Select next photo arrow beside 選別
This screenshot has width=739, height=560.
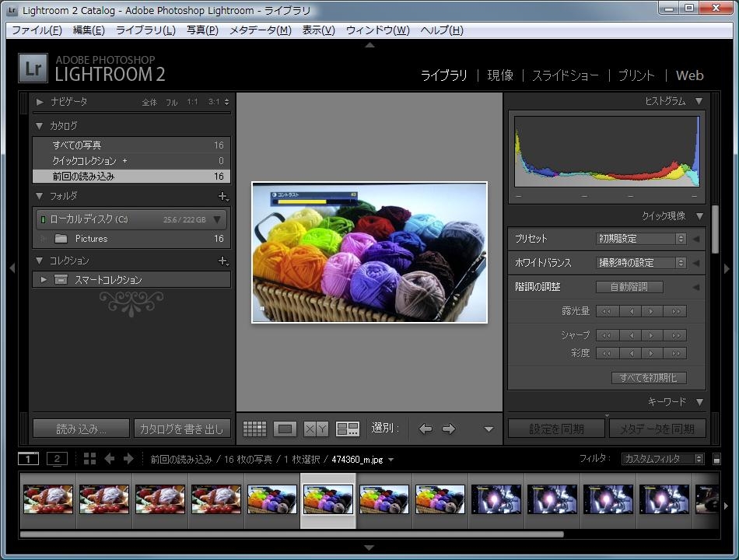click(x=449, y=429)
